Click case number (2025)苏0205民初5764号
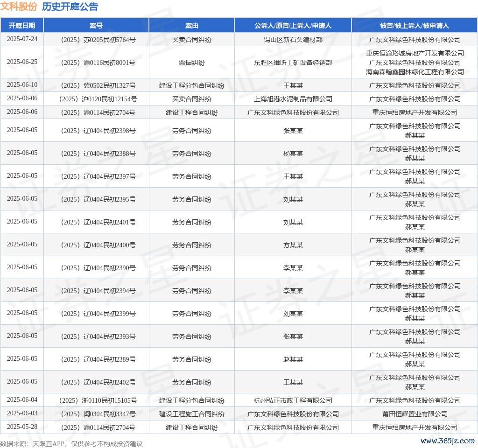The width and height of the screenshot is (478, 448). (96, 40)
